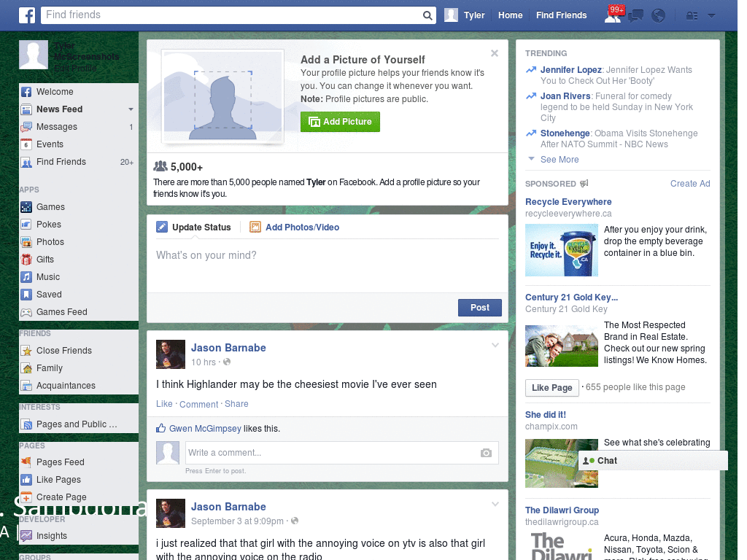Open Find Friends in left sidebar
Viewport: 747px width, 560px height.
(79, 162)
